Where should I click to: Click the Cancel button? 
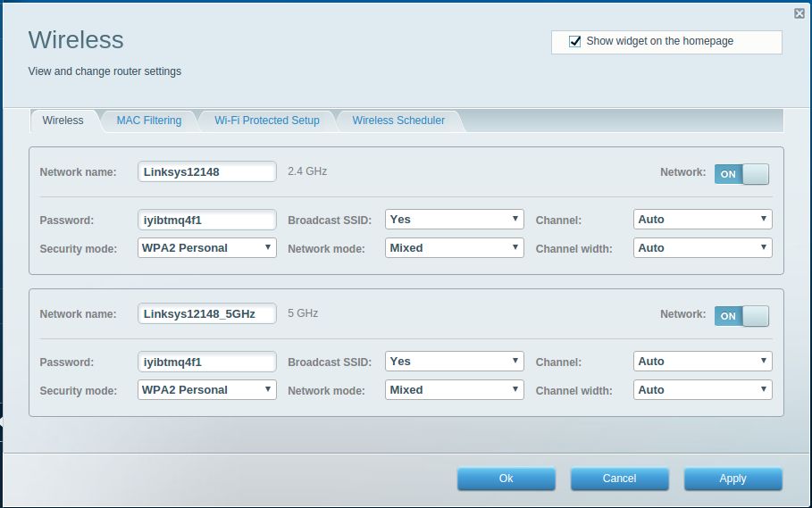point(619,479)
